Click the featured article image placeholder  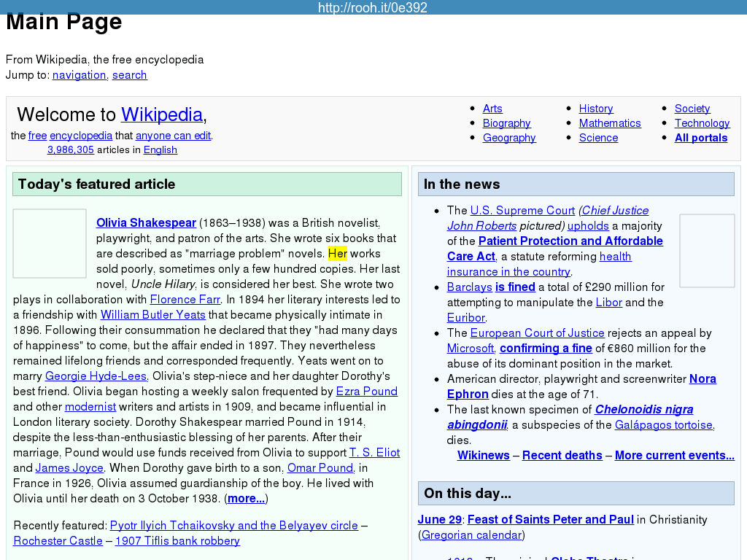pyautogui.click(x=50, y=244)
